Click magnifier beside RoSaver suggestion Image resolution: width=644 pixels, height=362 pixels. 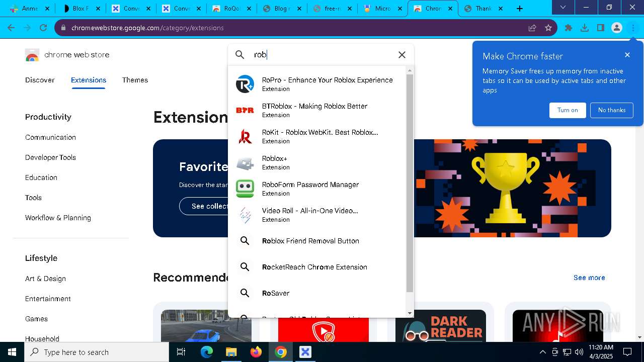click(245, 293)
